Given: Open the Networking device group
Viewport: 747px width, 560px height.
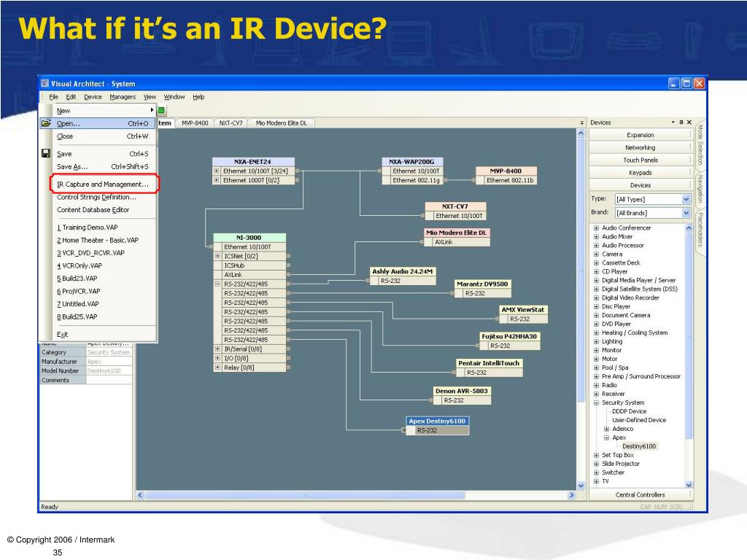Looking at the screenshot, I should click(x=640, y=147).
